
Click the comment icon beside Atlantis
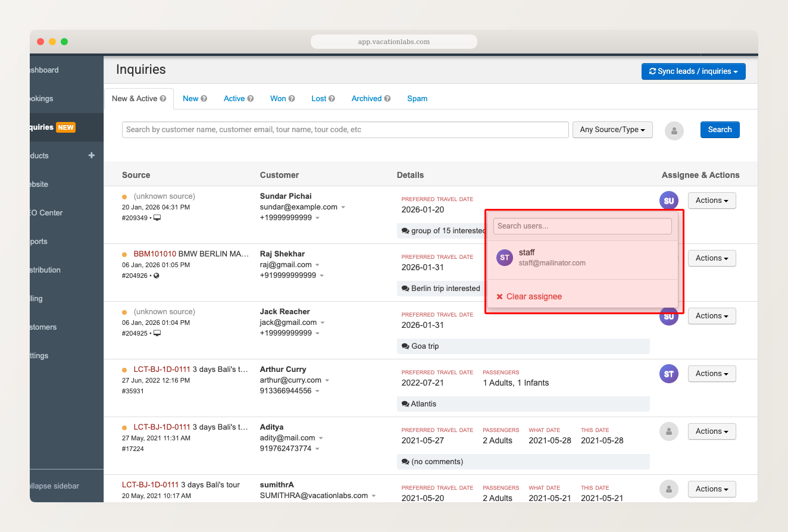pyautogui.click(x=405, y=403)
